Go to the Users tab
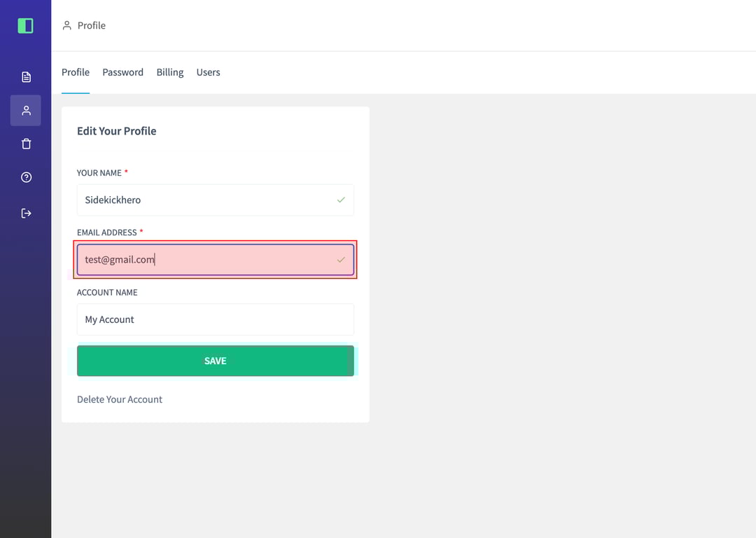Viewport: 756px width, 538px height. click(x=208, y=72)
